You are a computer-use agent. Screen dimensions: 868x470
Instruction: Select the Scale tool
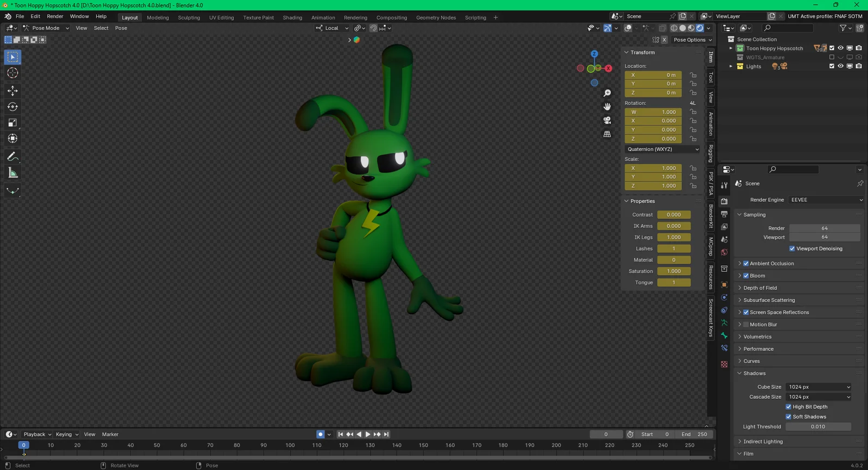tap(12, 123)
